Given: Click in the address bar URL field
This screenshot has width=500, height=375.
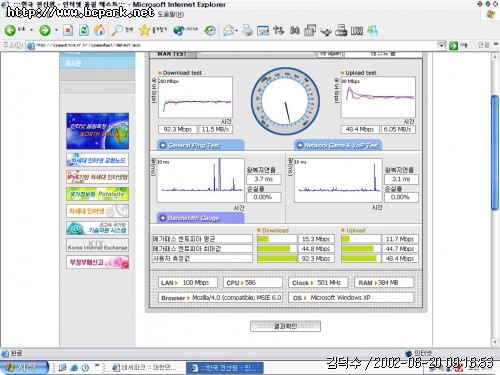Looking at the screenshot, I should click(235, 45).
